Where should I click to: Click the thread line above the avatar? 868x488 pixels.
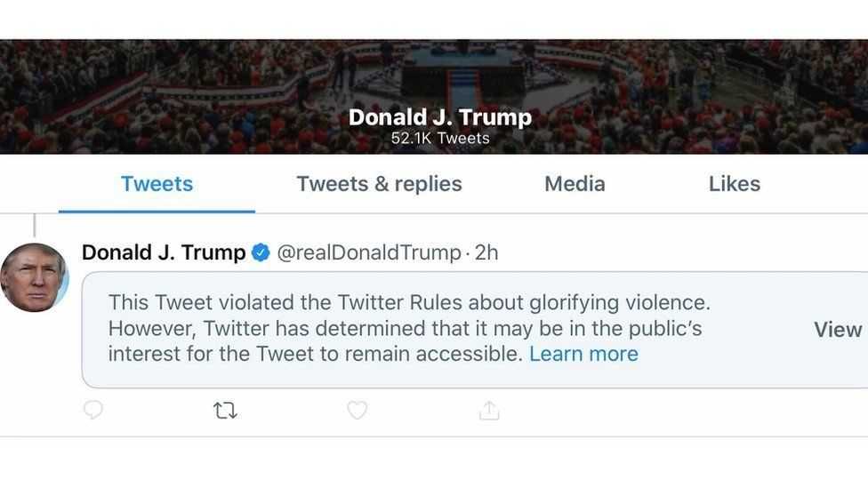tap(34, 225)
